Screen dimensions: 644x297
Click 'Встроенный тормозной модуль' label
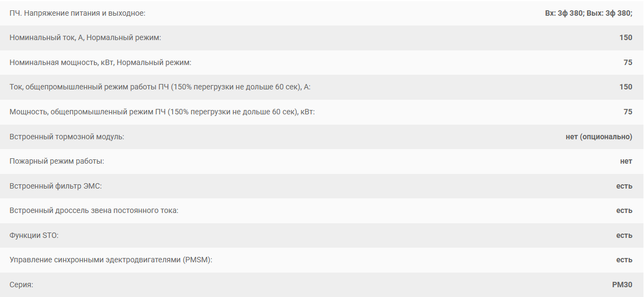(67, 137)
